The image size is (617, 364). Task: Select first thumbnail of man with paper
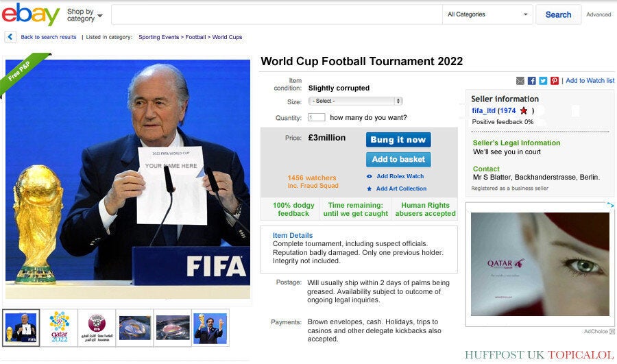[21, 328]
